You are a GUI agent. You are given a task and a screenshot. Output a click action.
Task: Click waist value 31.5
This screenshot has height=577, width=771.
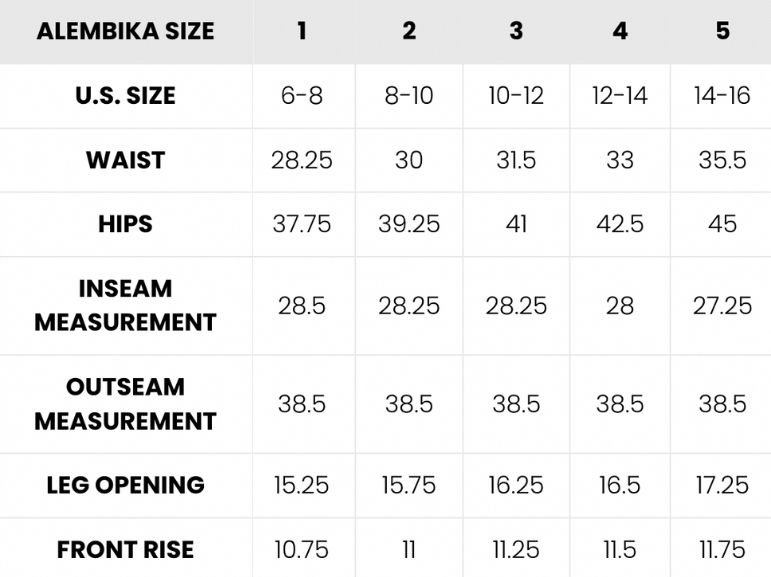click(516, 160)
